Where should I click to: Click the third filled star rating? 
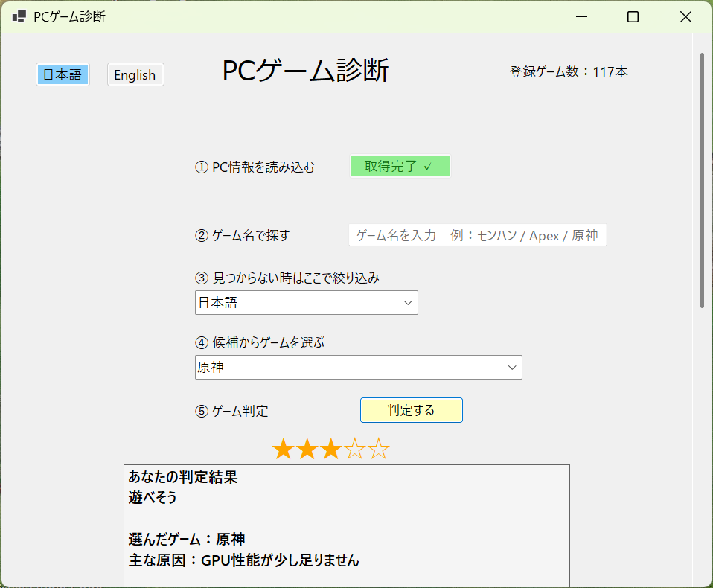pos(330,449)
